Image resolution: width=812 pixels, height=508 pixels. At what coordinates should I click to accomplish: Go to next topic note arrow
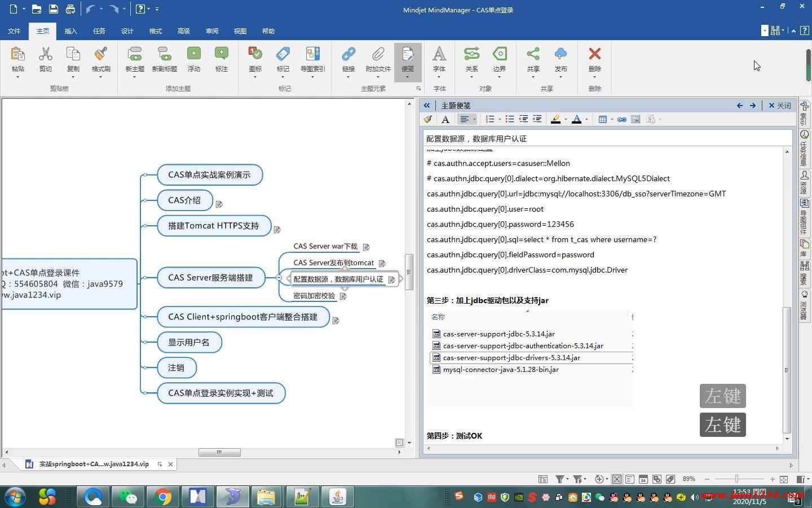[753, 106]
